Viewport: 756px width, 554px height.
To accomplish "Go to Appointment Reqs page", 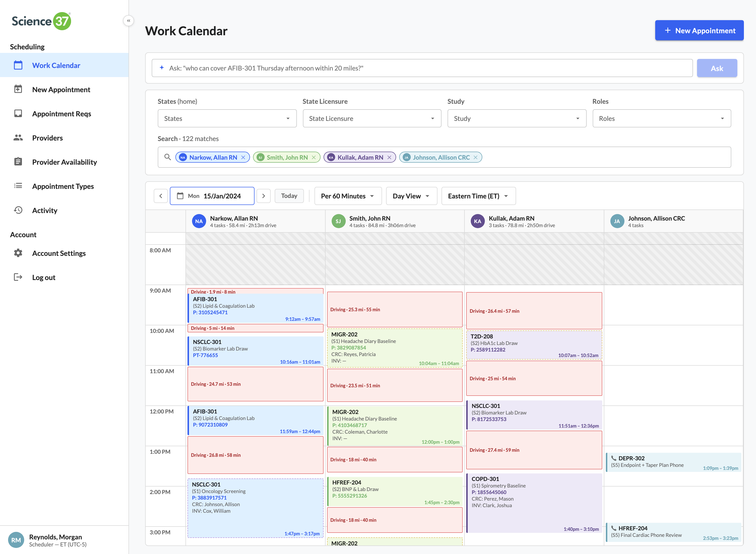I will click(x=64, y=113).
